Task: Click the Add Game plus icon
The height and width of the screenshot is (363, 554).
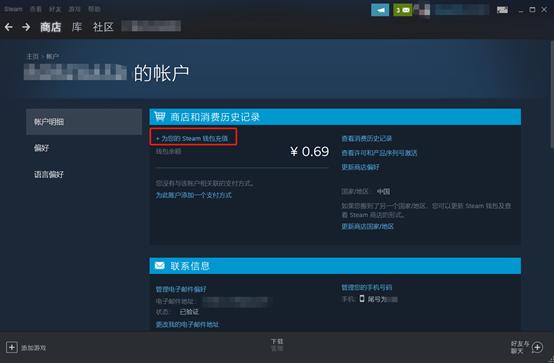Action: 12,347
